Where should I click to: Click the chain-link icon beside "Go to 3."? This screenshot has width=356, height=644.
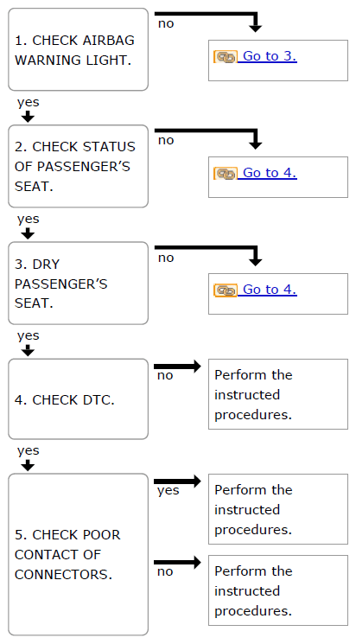pos(225,57)
